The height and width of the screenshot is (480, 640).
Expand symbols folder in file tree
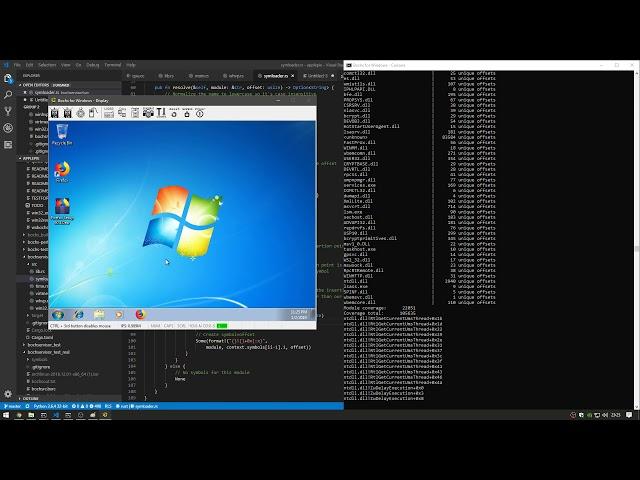(40, 360)
